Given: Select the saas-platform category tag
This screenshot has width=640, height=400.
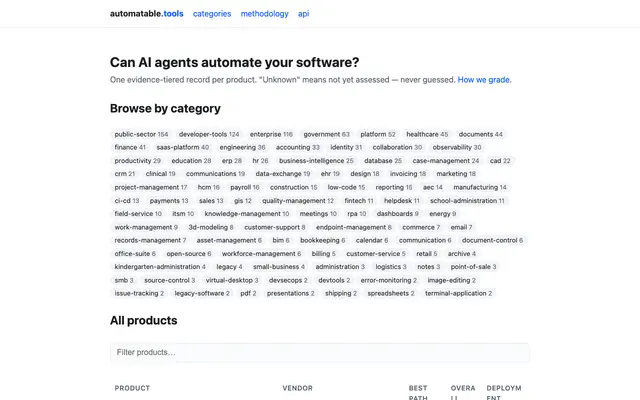Looking at the screenshot, I should [x=182, y=147].
